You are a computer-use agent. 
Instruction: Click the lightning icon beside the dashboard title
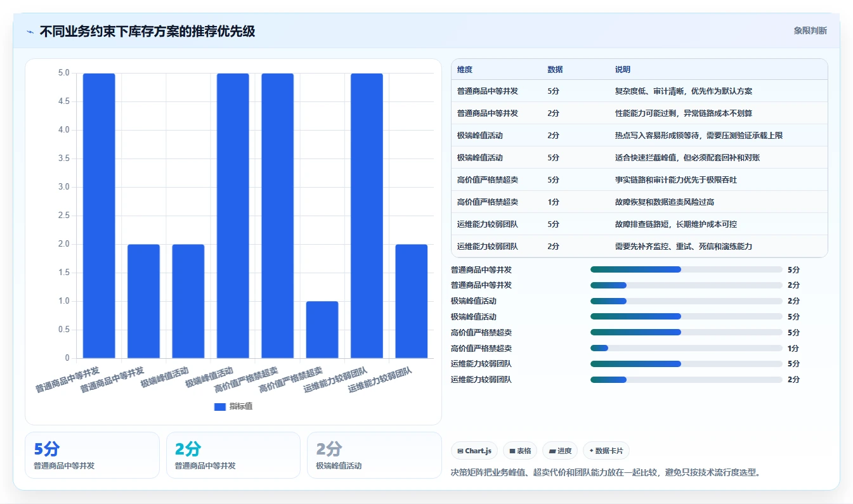pyautogui.click(x=30, y=31)
